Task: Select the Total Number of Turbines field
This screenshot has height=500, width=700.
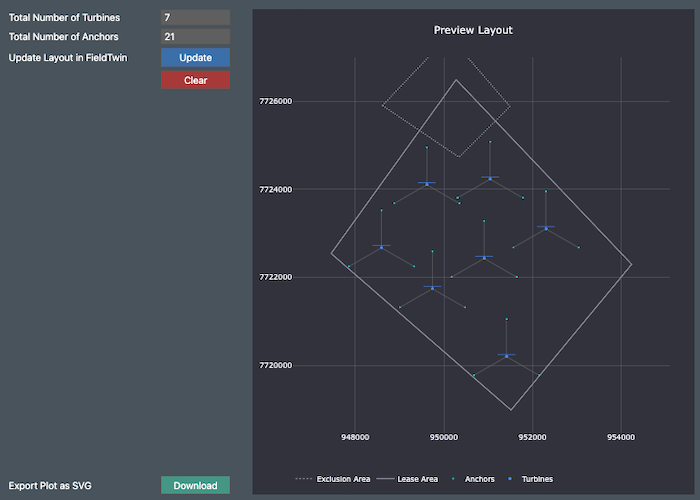Action: [x=195, y=17]
